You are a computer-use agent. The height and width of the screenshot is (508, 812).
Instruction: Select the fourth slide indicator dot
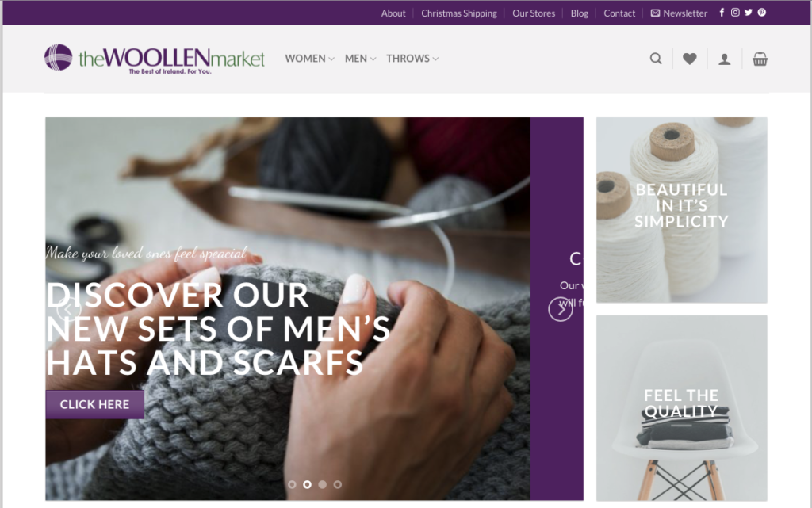click(338, 485)
